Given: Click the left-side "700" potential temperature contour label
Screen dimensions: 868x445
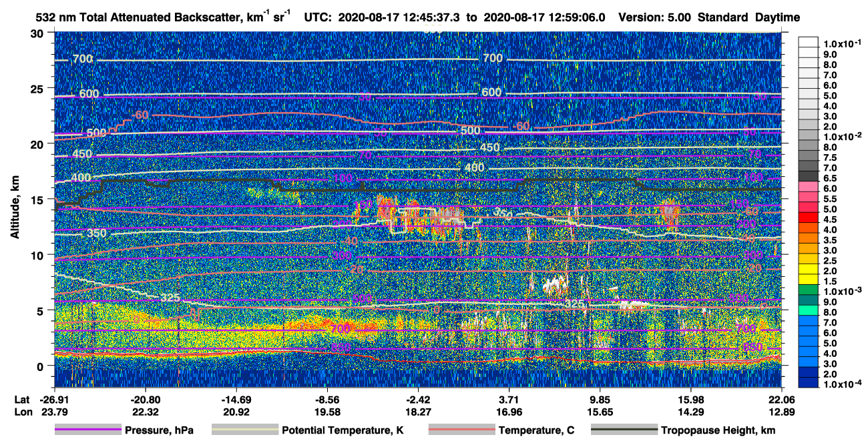Looking at the screenshot, I should tap(82, 59).
